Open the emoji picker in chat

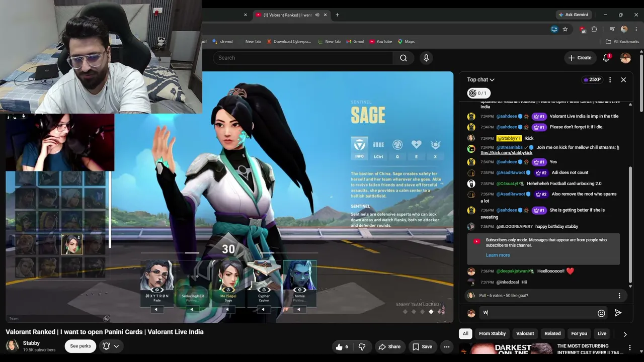pos(601,313)
